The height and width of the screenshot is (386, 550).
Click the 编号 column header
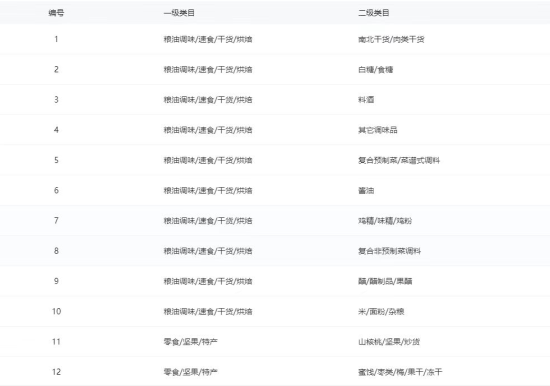56,13
